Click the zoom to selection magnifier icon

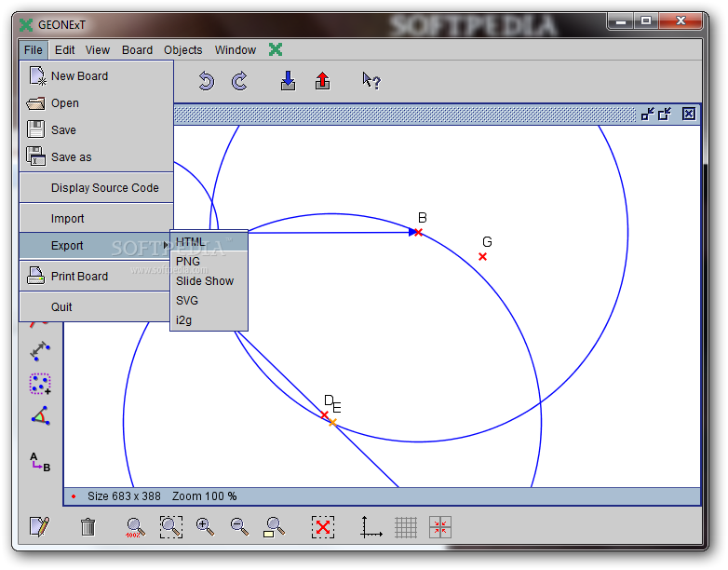(171, 527)
